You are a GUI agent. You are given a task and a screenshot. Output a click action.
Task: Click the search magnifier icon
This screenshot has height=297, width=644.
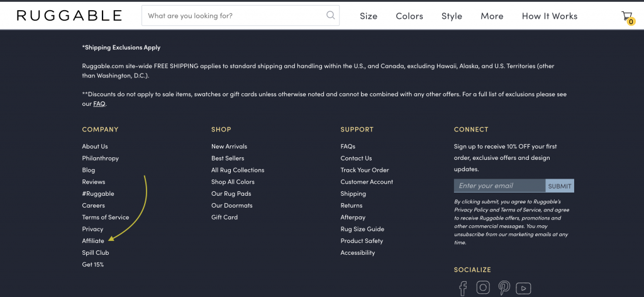[330, 15]
